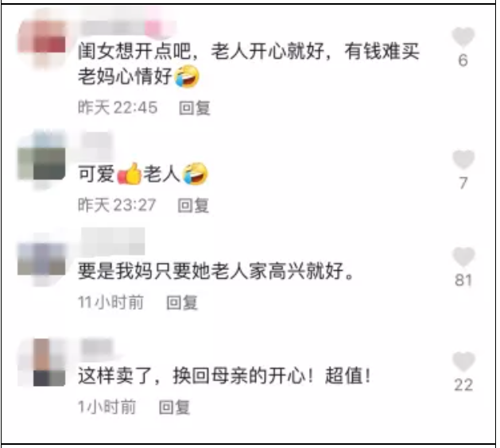Tap the heart beside 可爱老人 comment
The image size is (500, 448).
pyautogui.click(x=463, y=160)
